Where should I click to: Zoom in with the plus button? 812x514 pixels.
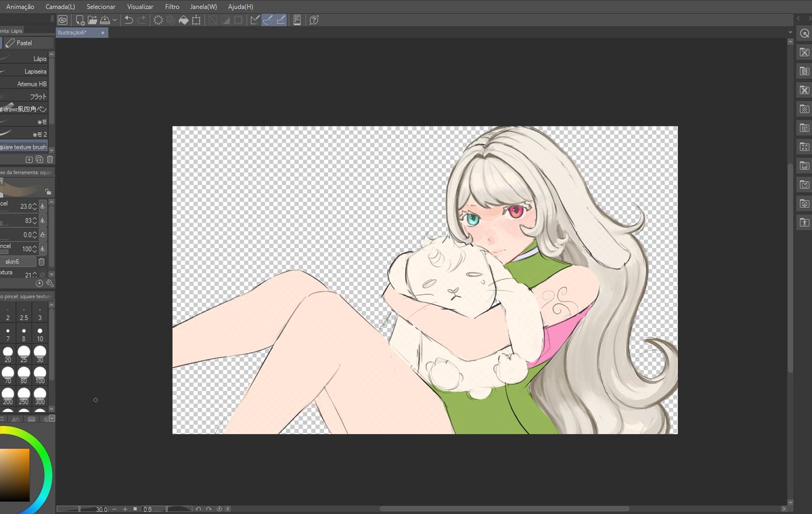pyautogui.click(x=125, y=509)
